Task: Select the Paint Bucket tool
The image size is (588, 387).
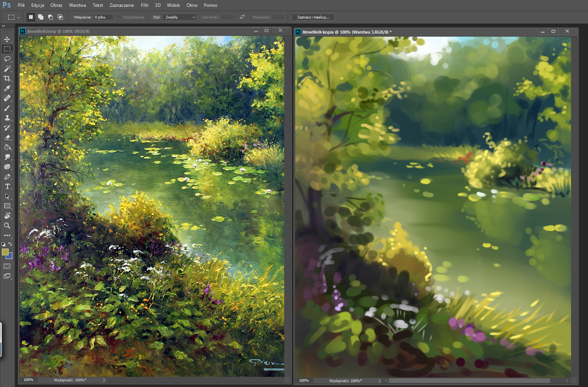Action: pyautogui.click(x=7, y=147)
